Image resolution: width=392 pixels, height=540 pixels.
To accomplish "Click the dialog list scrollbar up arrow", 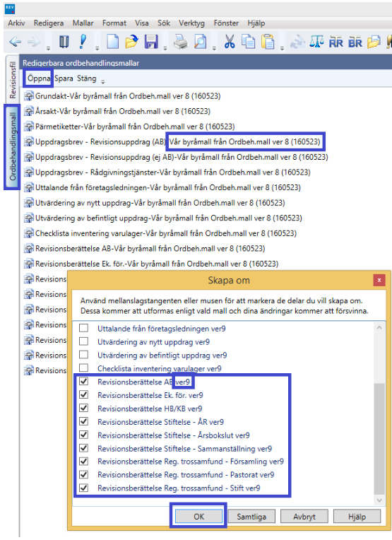I will coord(379,327).
